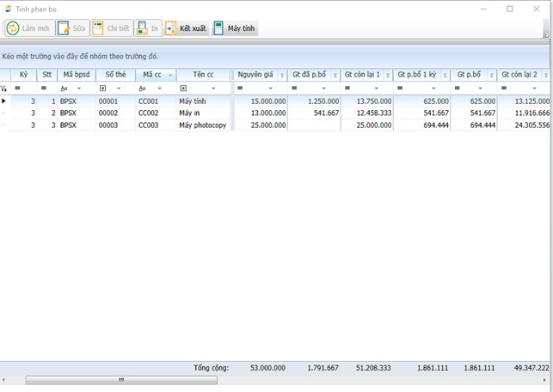Open Chi tiết details from the toolbar
Viewport: 553px width, 392px height.
tap(98, 28)
